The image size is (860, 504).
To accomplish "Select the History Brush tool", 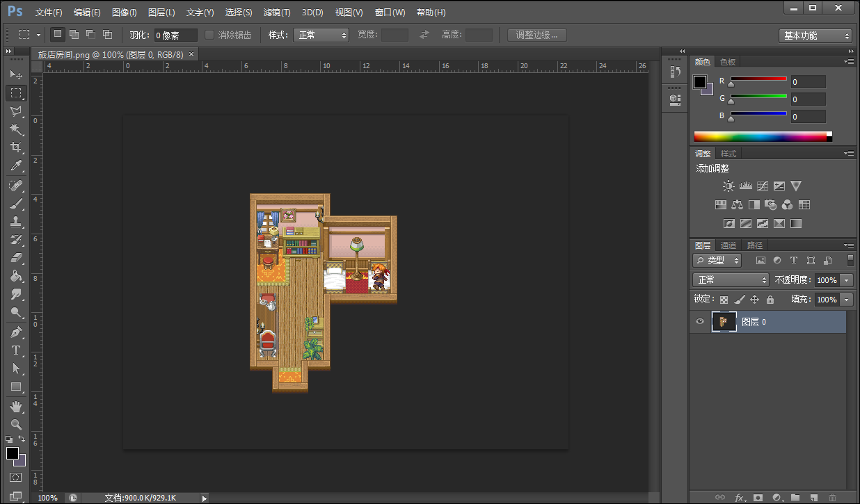I will tap(16, 240).
